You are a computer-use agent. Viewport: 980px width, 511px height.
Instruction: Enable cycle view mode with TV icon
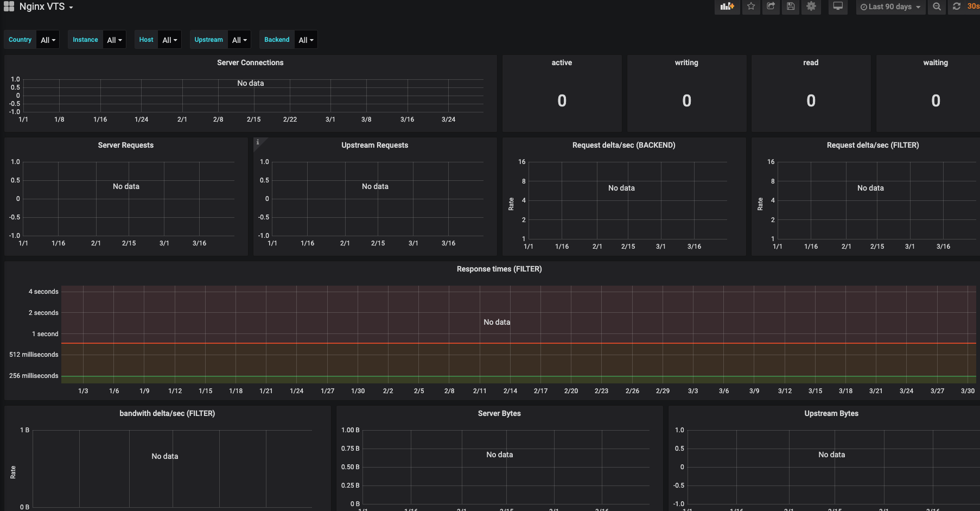837,7
